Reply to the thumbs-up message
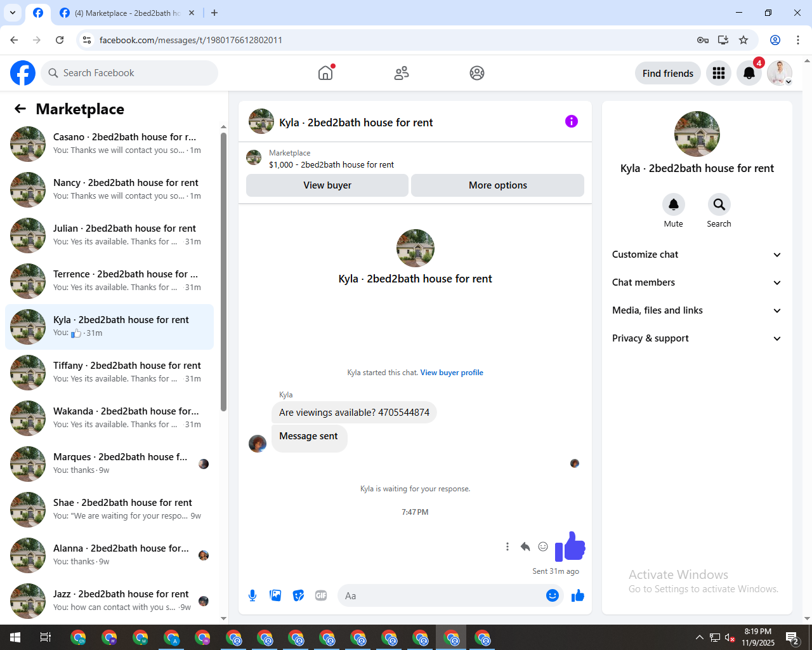812x650 pixels. pos(525,547)
